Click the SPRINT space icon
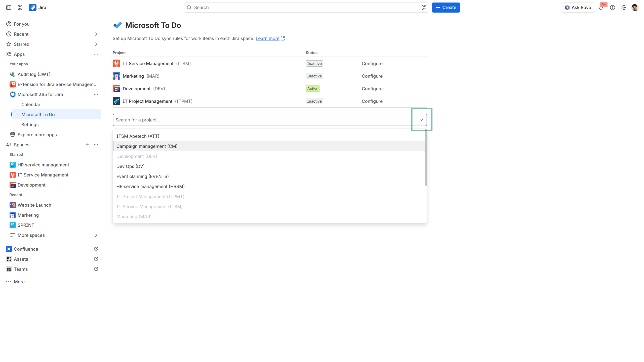This screenshot has width=644, height=362. 13,225
